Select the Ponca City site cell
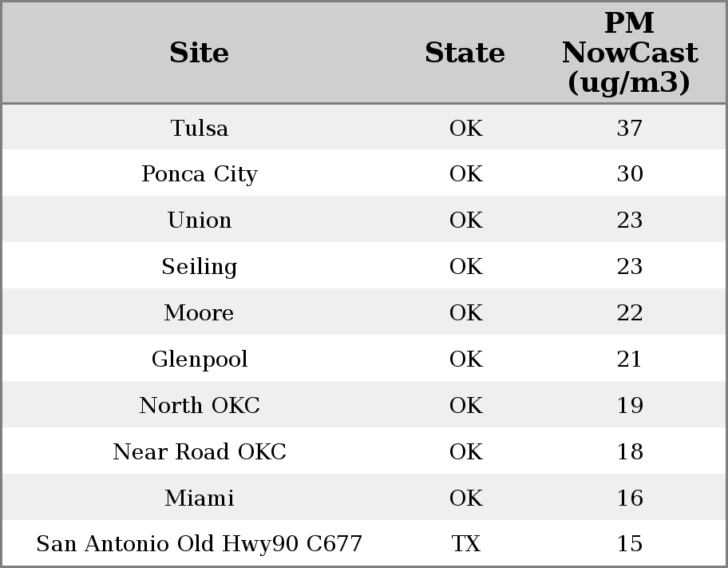This screenshot has height=568, width=728. [x=200, y=174]
